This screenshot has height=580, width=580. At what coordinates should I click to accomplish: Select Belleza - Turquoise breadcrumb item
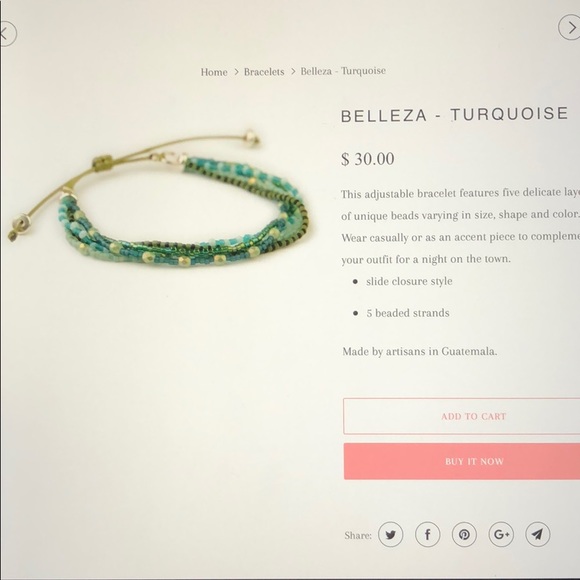(x=343, y=71)
